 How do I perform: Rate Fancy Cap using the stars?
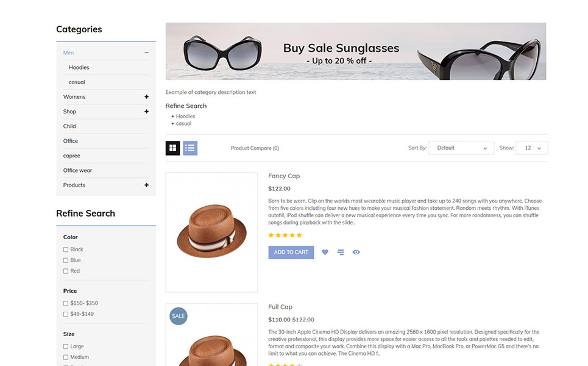(285, 235)
